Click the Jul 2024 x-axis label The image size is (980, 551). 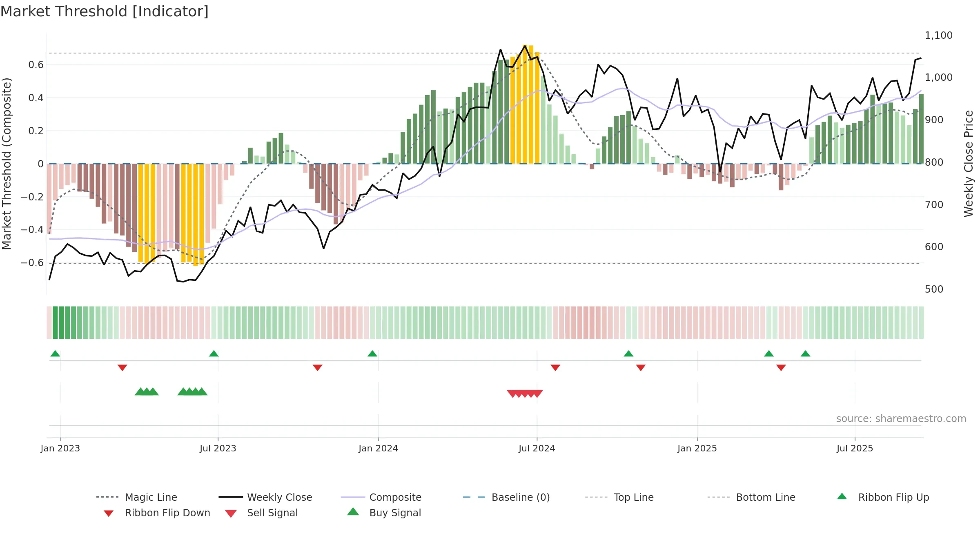pyautogui.click(x=537, y=448)
